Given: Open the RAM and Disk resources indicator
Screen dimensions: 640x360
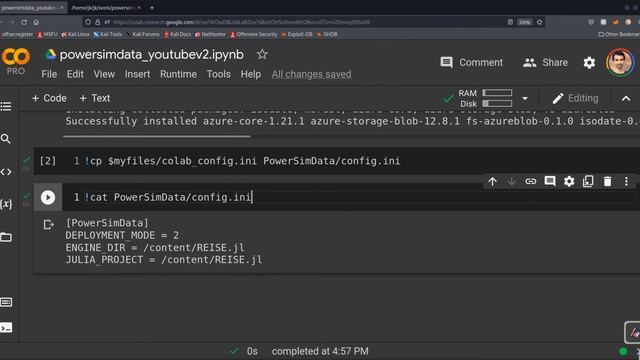Looking at the screenshot, I should pos(485,98).
